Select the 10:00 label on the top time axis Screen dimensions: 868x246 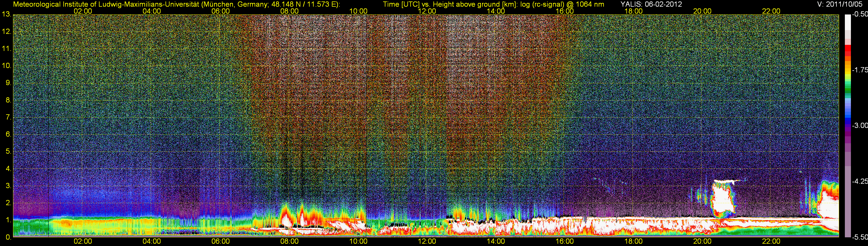click(358, 11)
